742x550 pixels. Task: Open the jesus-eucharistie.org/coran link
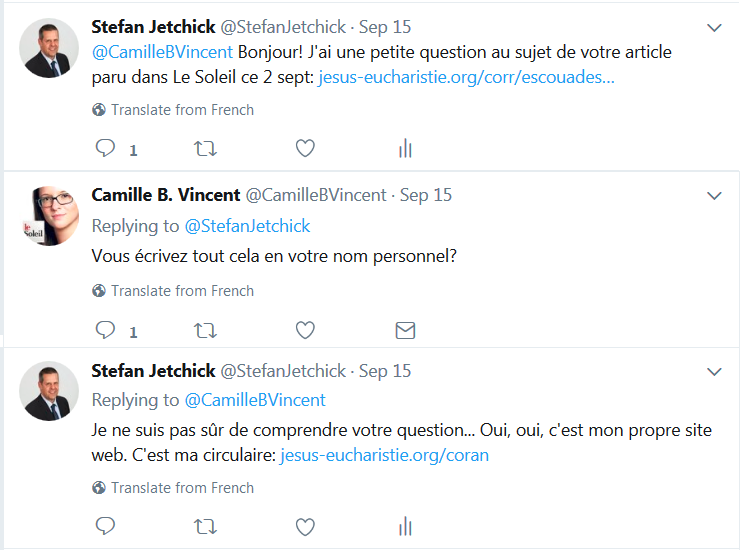coord(384,455)
